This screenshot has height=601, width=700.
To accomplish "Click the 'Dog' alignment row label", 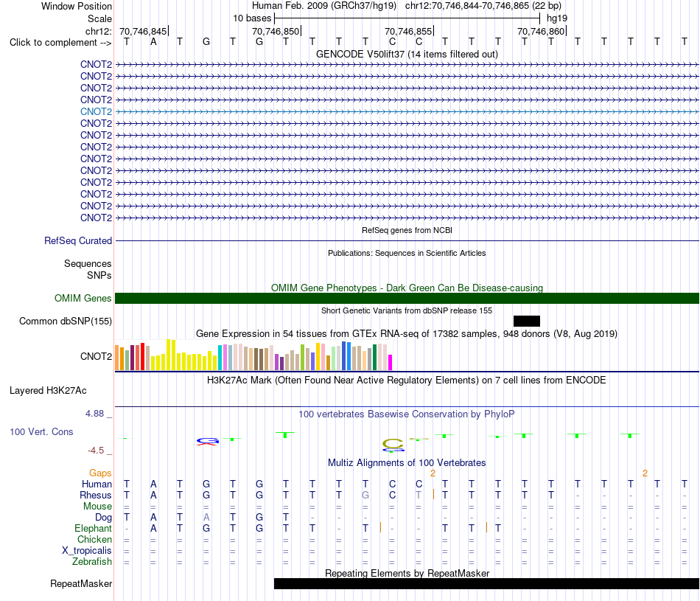I will pyautogui.click(x=103, y=518).
